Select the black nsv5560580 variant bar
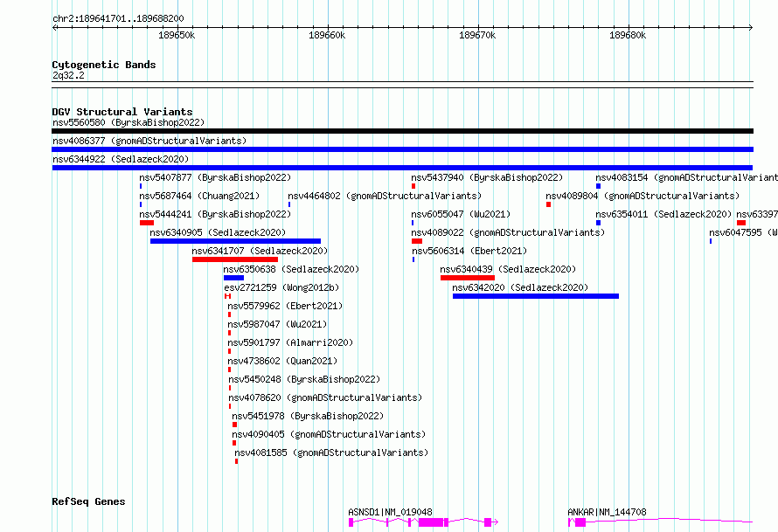778x532 pixels. coord(402,131)
